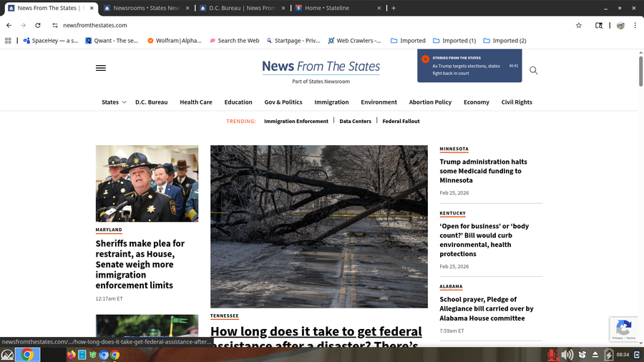Open the browser apps grid in bookmarks bar

[7, 41]
